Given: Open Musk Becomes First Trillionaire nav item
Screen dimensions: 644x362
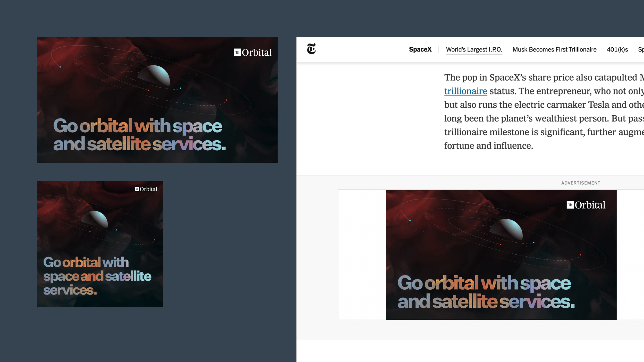Looking at the screenshot, I should click(x=554, y=49).
